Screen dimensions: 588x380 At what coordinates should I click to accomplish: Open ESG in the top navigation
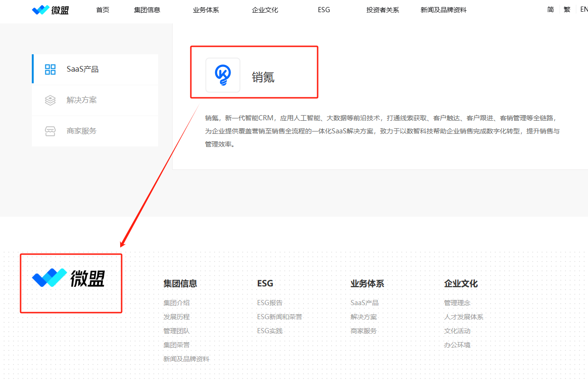point(324,10)
